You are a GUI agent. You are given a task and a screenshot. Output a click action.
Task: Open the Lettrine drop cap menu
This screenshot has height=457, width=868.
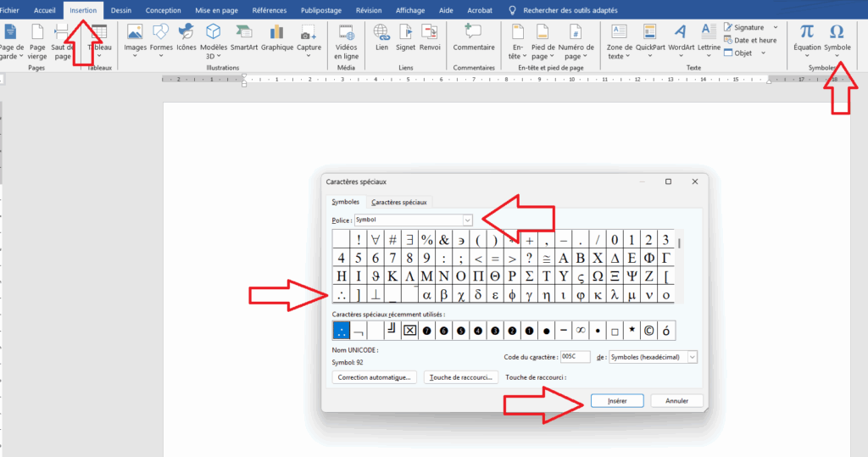click(x=709, y=41)
